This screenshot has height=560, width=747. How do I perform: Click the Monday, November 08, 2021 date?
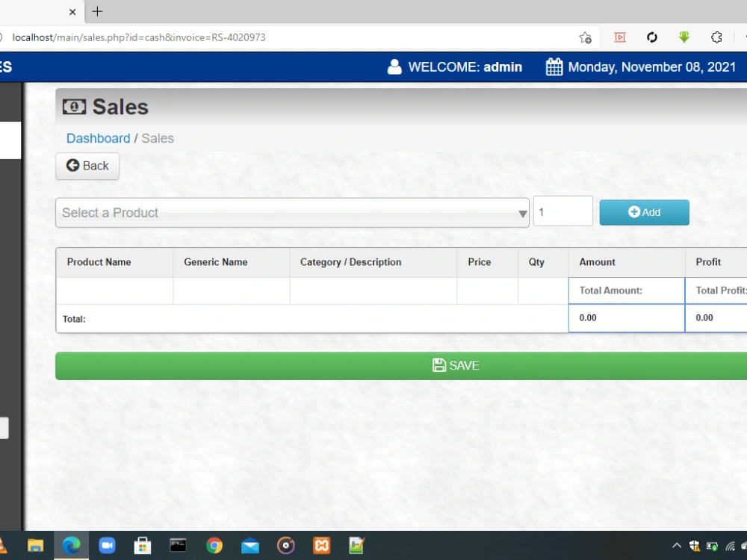tap(652, 67)
